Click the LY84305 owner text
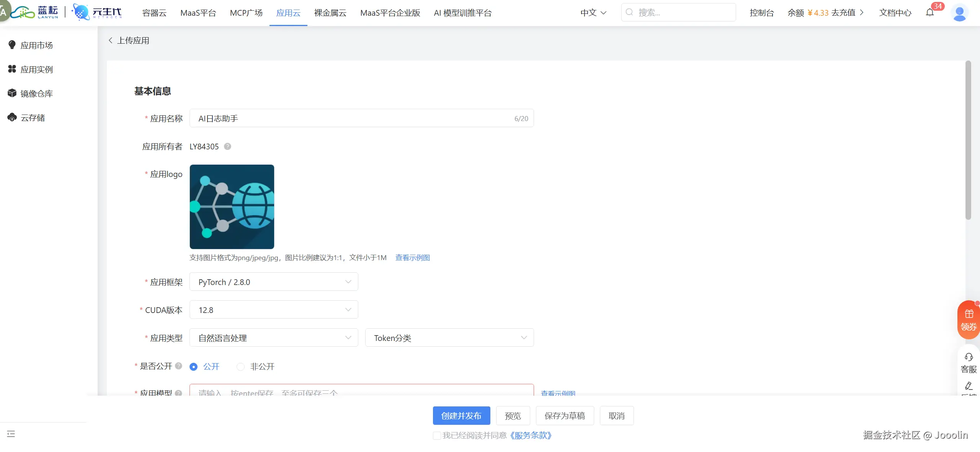Image resolution: width=980 pixels, height=452 pixels. (x=204, y=146)
